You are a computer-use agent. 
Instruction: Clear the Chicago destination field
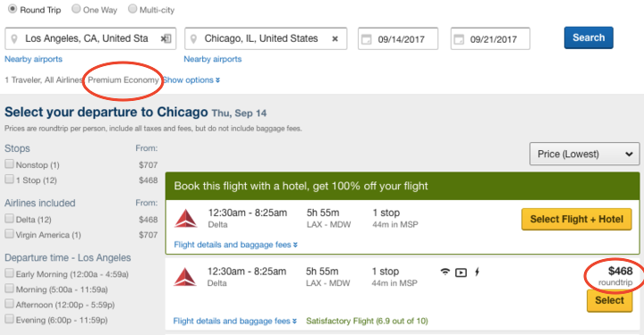[335, 39]
